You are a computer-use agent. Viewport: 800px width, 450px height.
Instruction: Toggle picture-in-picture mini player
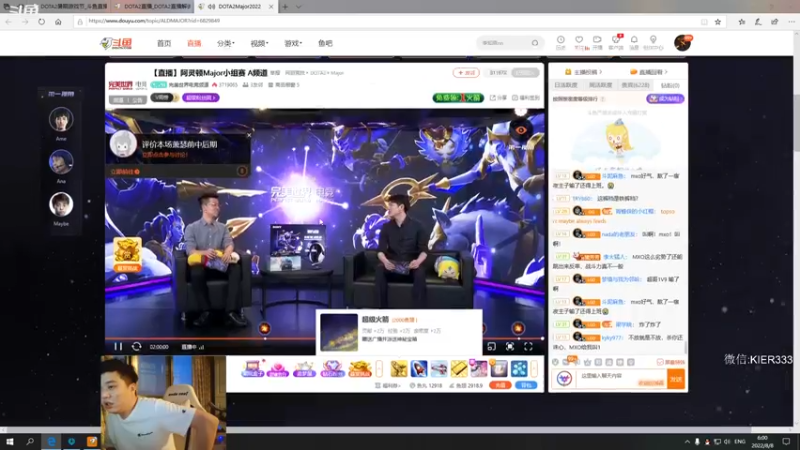pyautogui.click(x=491, y=346)
